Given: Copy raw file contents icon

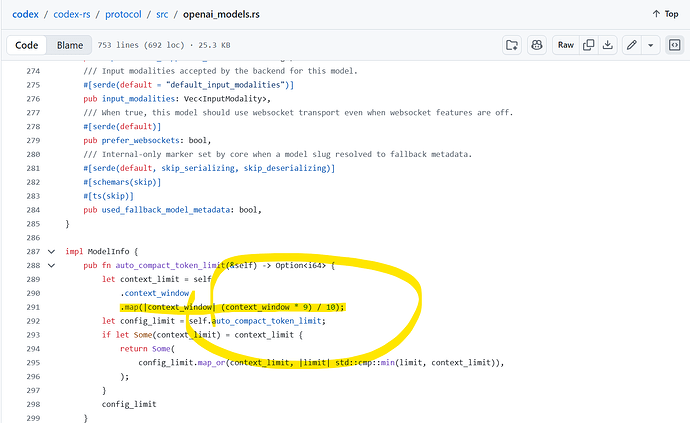Looking at the screenshot, I should pyautogui.click(x=588, y=45).
